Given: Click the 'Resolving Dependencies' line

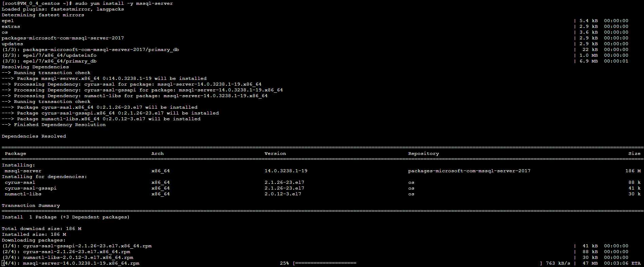Looking at the screenshot, I should click(x=35, y=67).
